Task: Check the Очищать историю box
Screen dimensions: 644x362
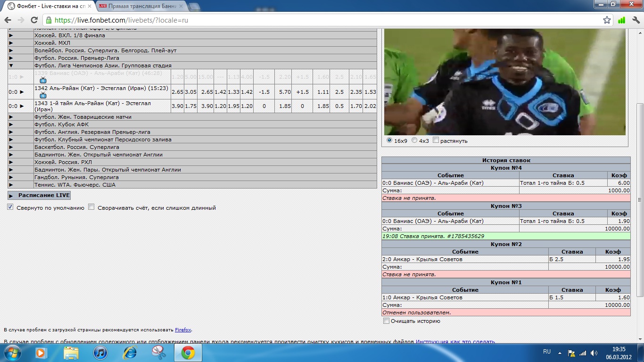Action: (x=387, y=321)
